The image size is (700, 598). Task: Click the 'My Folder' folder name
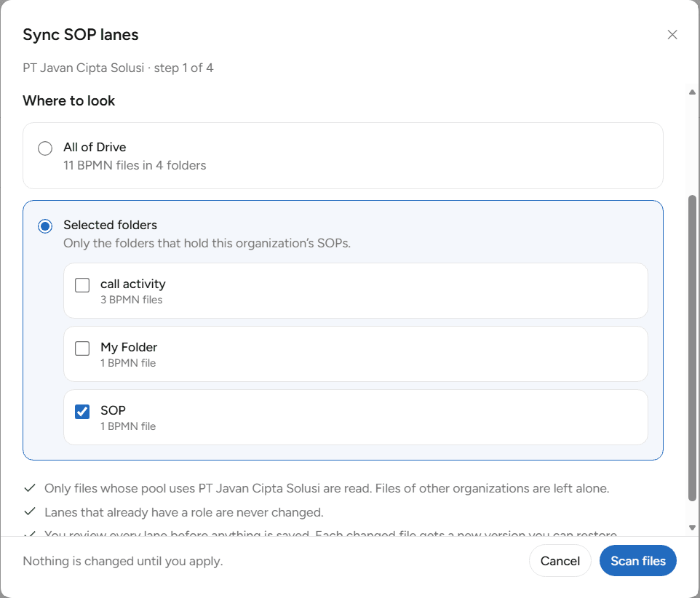pyautogui.click(x=129, y=347)
